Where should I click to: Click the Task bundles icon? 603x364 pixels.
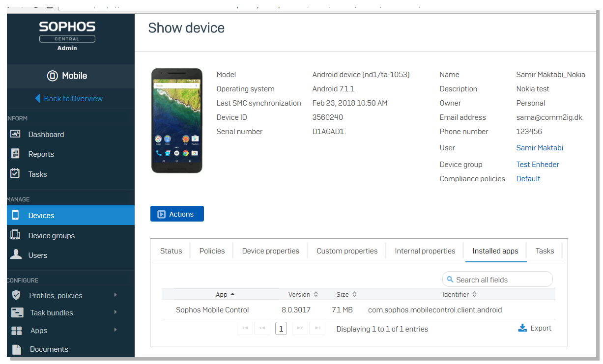[x=17, y=312]
